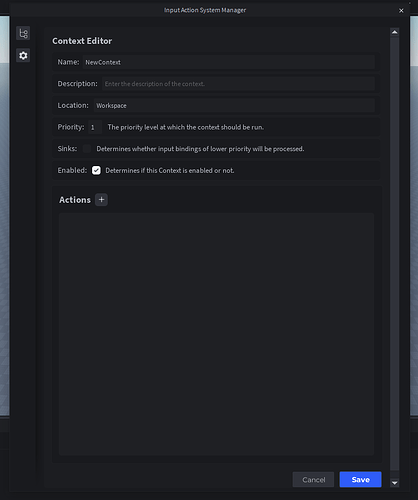This screenshot has height=500, width=418.
Task: Click the Context Editor heading
Action: [x=82, y=41]
